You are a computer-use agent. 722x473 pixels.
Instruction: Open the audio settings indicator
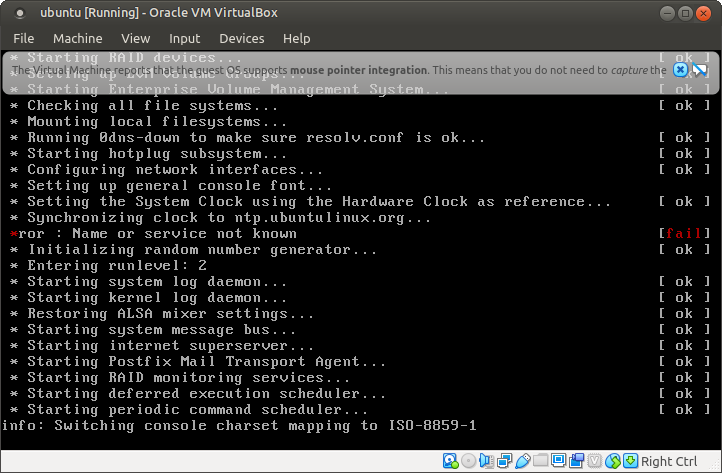[486, 461]
